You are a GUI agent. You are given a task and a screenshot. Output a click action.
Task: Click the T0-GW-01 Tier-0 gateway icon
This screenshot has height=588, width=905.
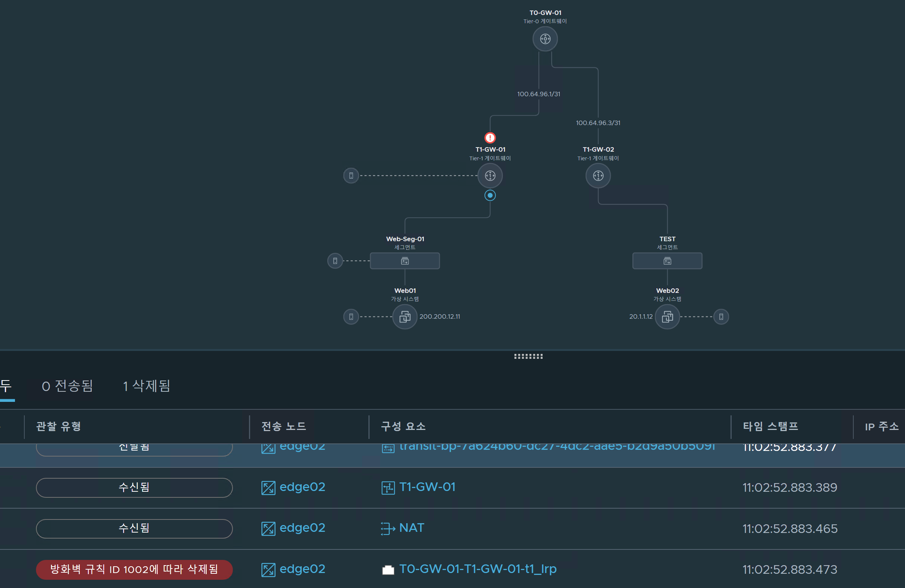(545, 39)
